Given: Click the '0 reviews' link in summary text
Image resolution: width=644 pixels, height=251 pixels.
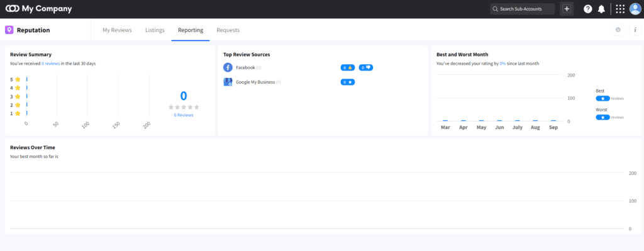Looking at the screenshot, I should (x=50, y=64).
